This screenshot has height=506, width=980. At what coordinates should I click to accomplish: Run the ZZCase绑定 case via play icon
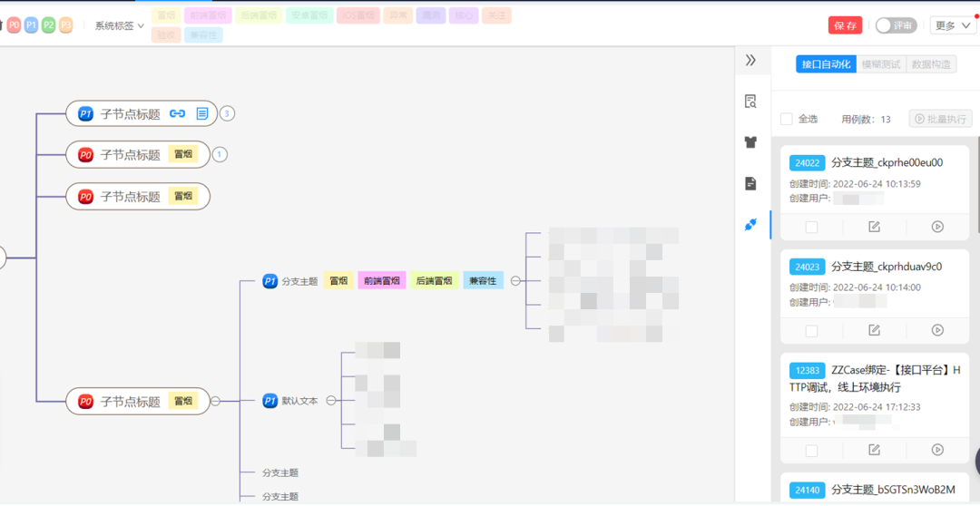click(x=937, y=450)
